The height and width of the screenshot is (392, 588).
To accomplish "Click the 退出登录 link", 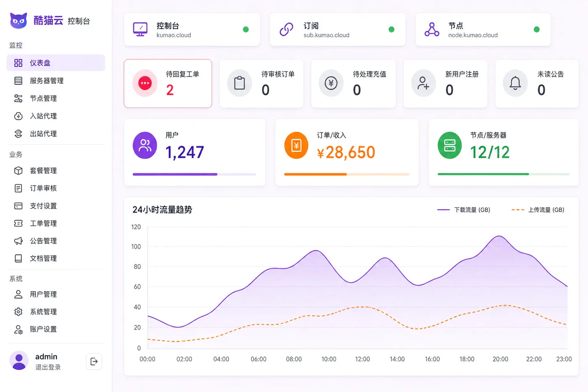I will tap(48, 367).
